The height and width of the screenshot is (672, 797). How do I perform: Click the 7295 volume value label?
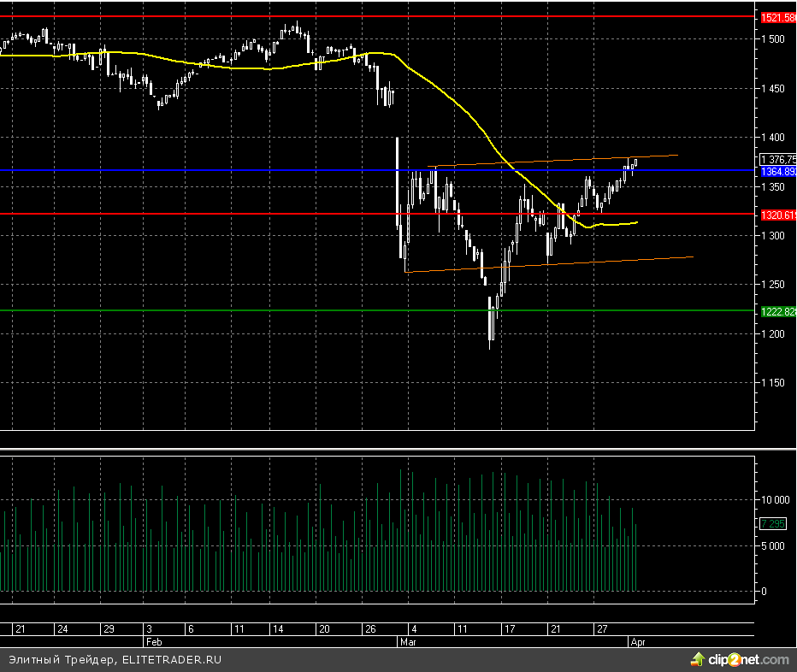click(x=772, y=523)
